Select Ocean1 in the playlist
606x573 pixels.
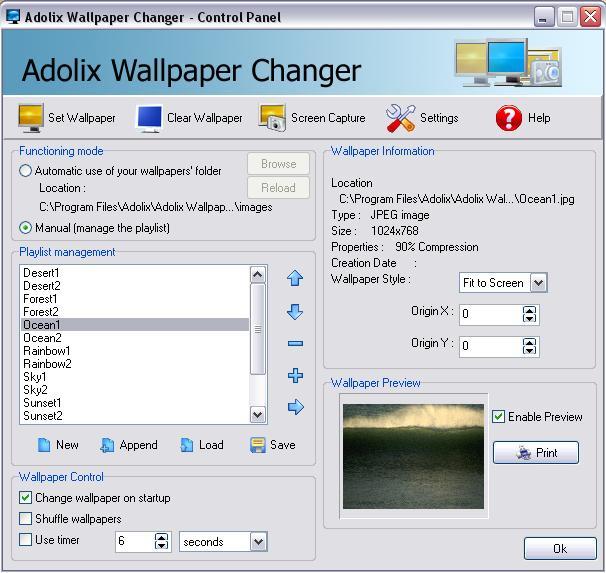[x=134, y=325]
